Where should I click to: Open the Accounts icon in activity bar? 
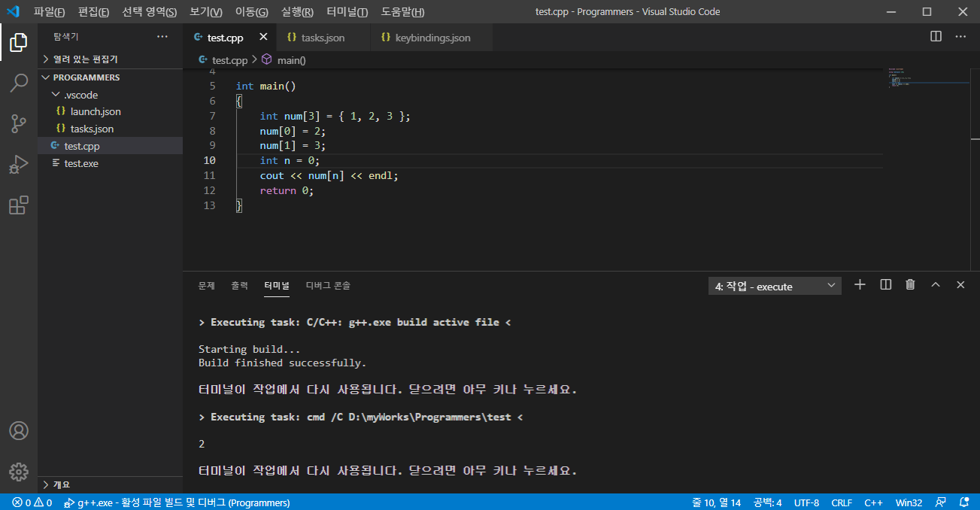(x=19, y=431)
